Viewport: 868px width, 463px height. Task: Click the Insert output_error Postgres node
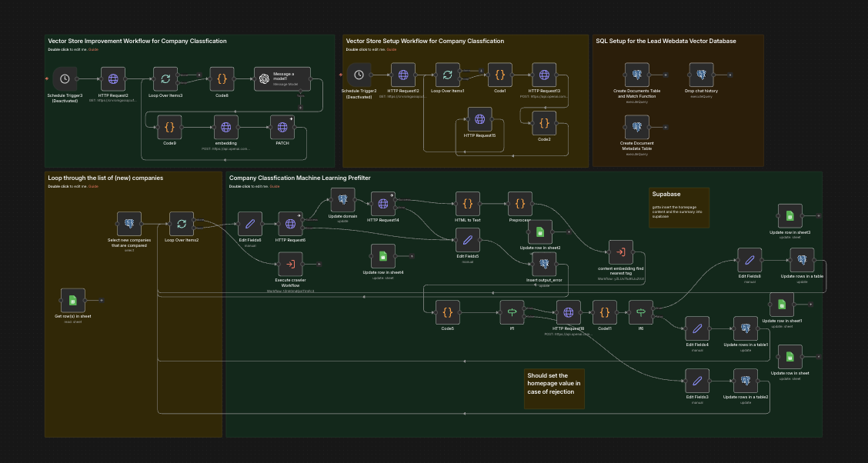click(x=543, y=264)
